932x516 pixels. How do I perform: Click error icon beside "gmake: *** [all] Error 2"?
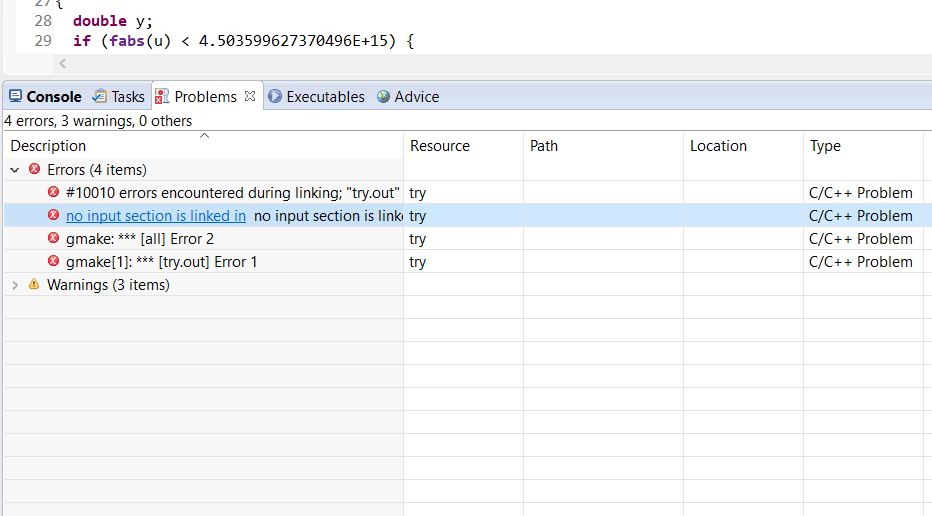(x=54, y=238)
